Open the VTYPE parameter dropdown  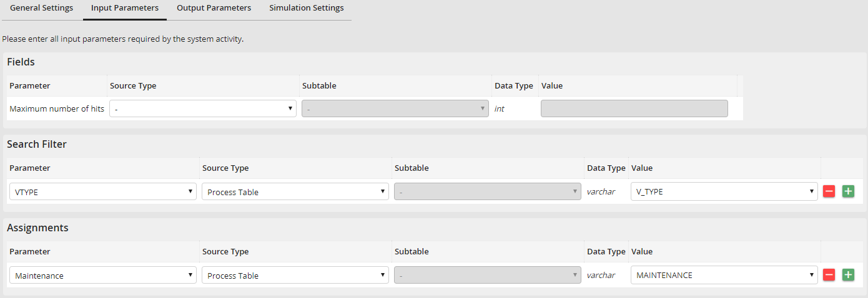(x=103, y=191)
